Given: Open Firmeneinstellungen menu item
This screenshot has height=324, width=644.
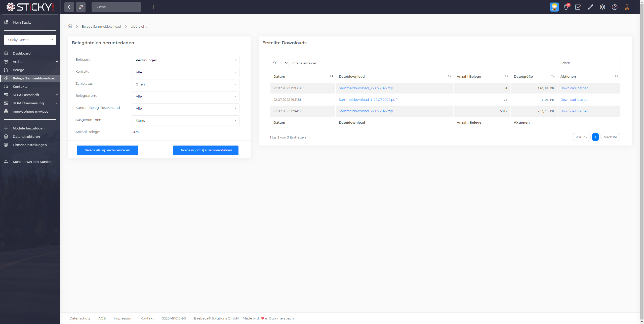Looking at the screenshot, I should [x=30, y=145].
